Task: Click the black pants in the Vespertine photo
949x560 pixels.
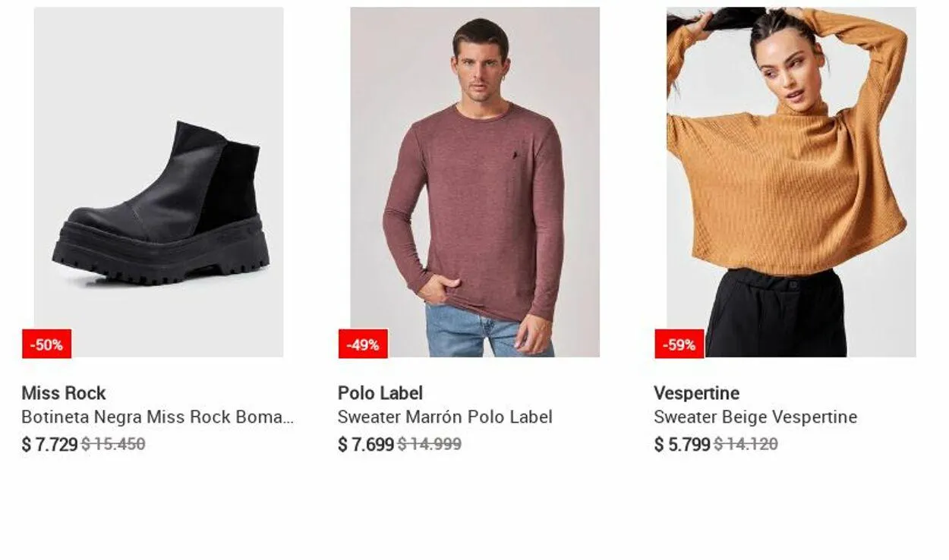Action: [x=776, y=313]
